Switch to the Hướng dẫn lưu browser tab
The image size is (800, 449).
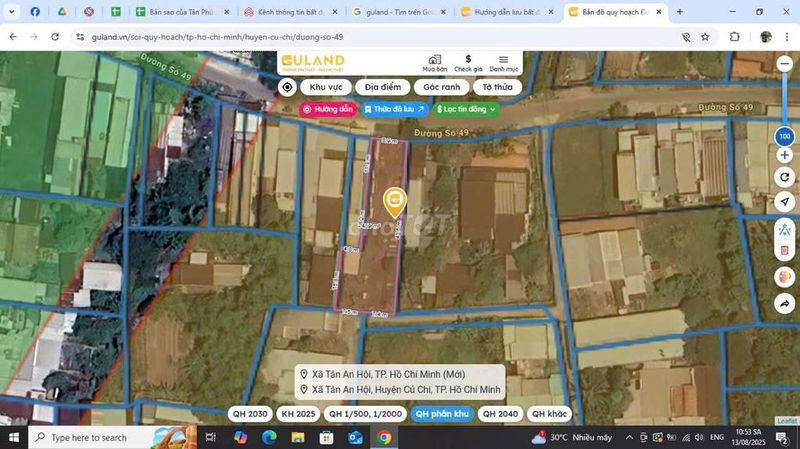[x=506, y=12]
